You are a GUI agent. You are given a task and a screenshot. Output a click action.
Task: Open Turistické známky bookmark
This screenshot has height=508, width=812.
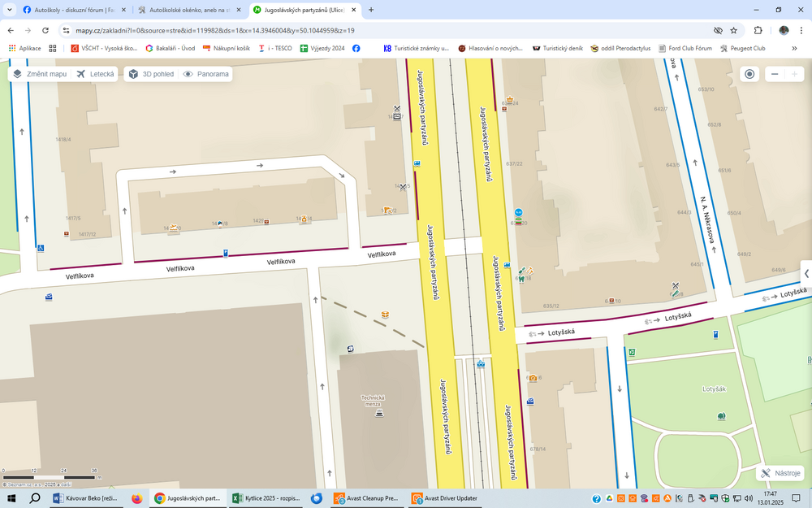pos(417,48)
